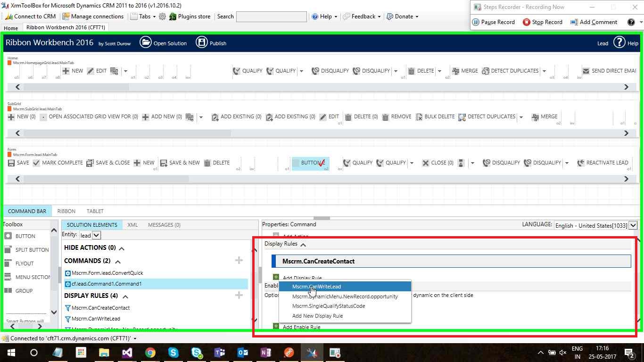Click the Publish icon button

211,43
